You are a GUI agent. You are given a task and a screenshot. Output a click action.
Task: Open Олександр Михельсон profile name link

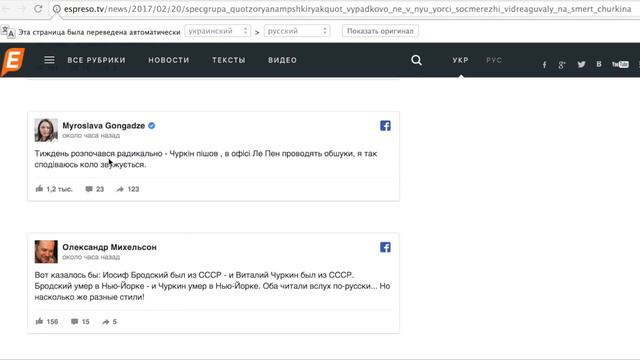(x=109, y=247)
